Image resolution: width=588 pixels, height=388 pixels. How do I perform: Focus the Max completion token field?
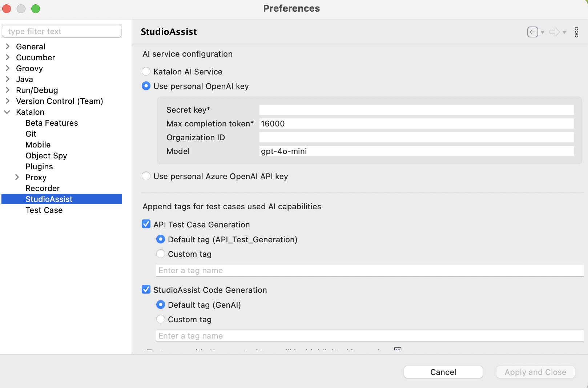point(416,124)
